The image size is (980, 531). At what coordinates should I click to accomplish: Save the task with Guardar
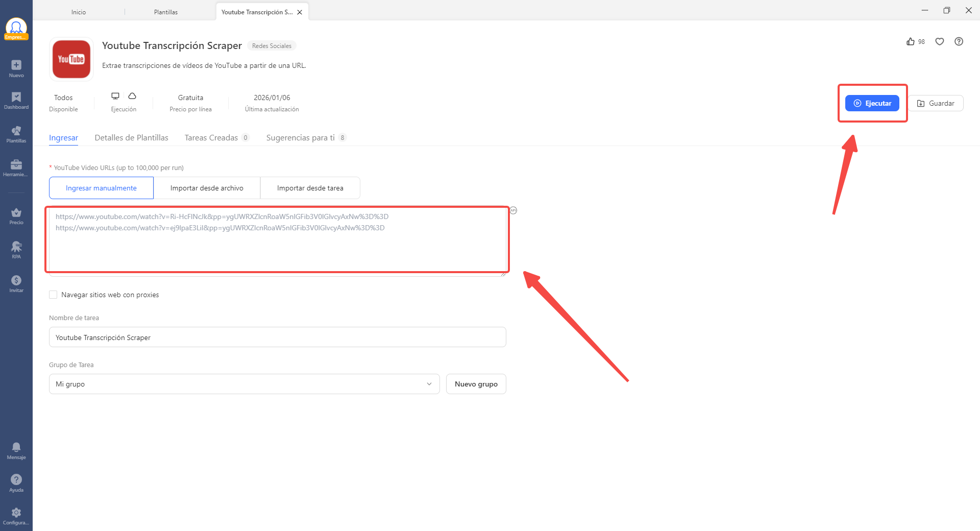[x=936, y=103]
